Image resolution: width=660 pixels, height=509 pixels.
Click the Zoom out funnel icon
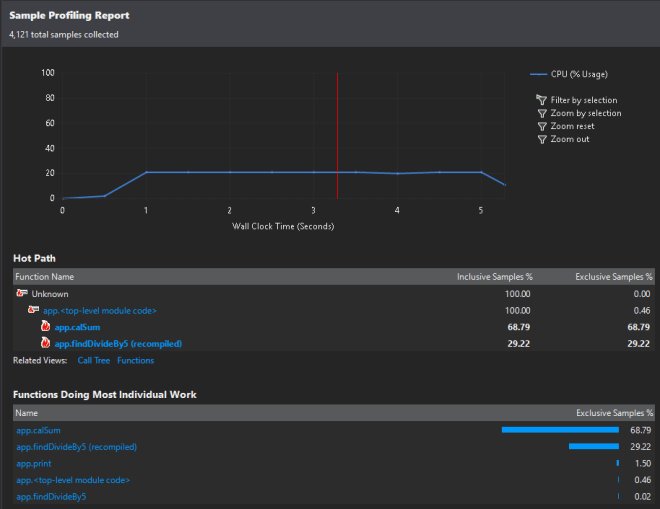pos(542,139)
